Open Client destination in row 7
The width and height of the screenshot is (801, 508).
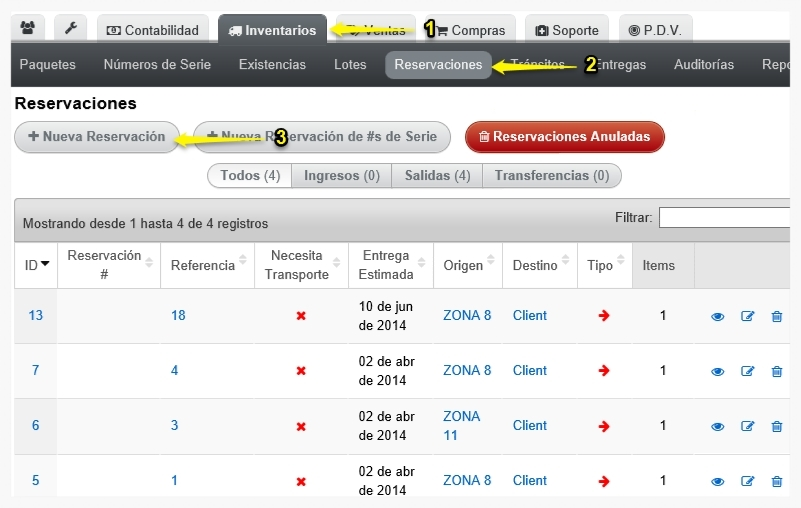click(530, 370)
